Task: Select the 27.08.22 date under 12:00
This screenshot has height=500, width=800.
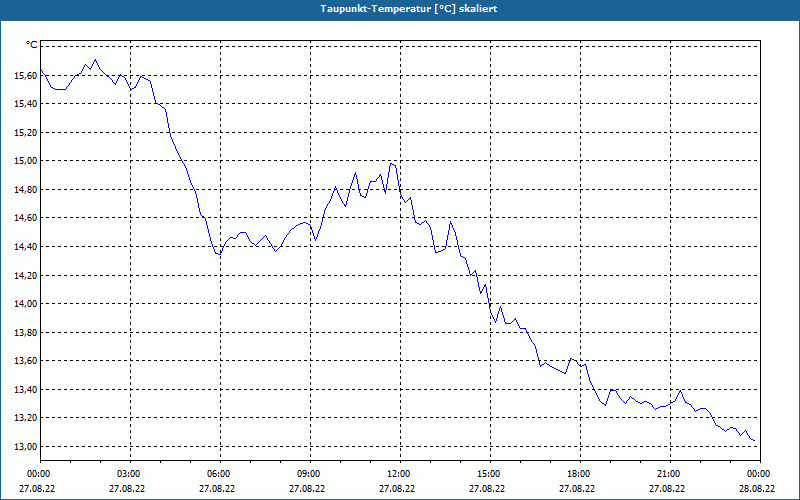Action: click(397, 489)
